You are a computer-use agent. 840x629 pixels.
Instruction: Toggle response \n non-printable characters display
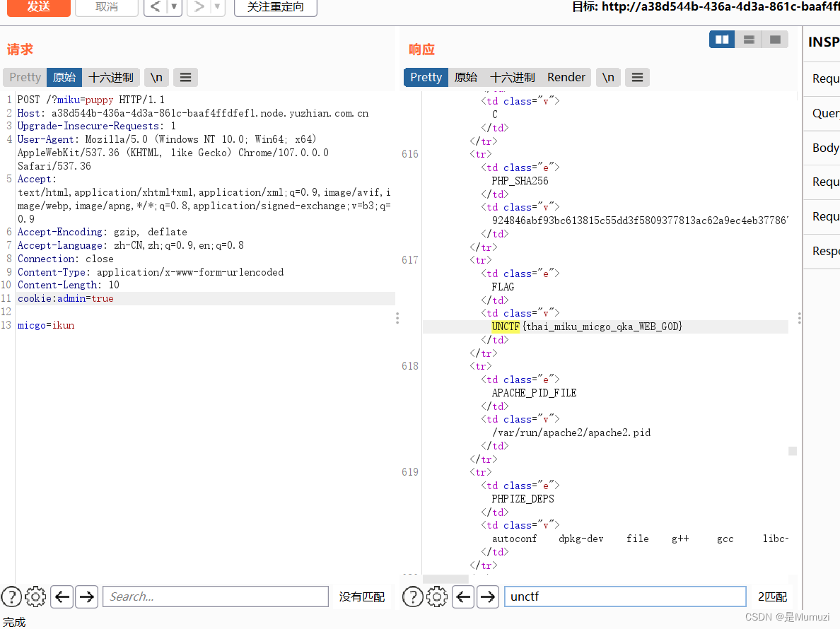(x=608, y=77)
